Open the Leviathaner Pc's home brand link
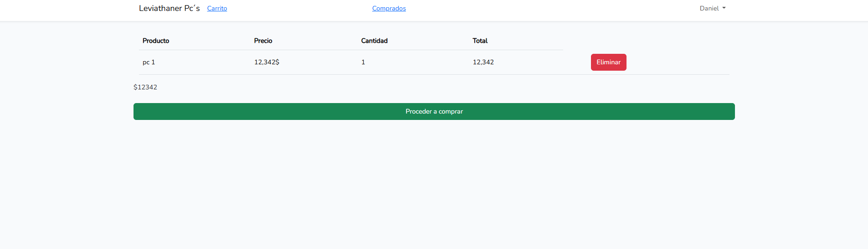 [169, 8]
